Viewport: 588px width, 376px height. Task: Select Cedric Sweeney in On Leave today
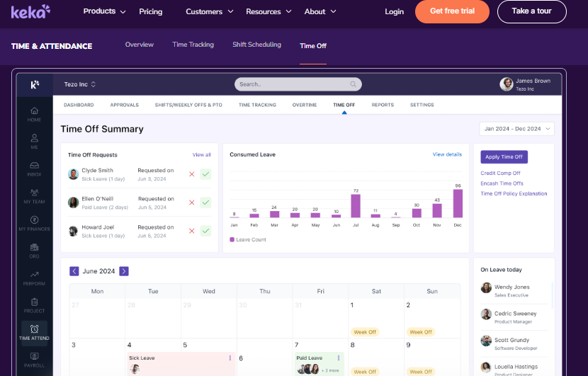(x=514, y=317)
